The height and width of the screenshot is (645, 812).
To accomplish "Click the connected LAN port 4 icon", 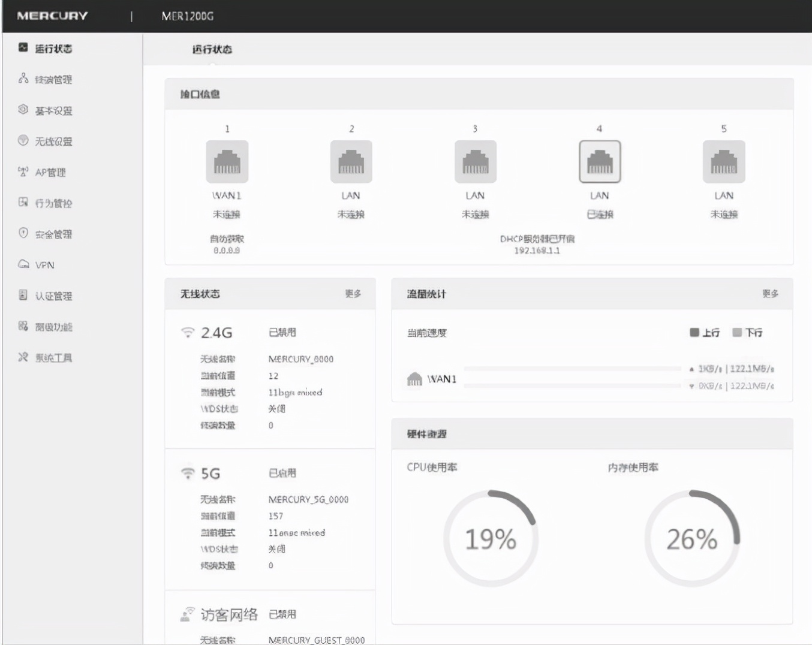I will [x=600, y=162].
